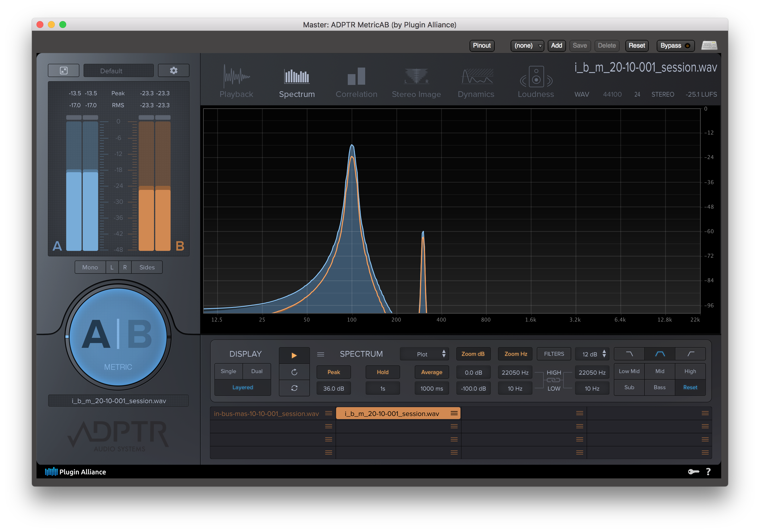Click the Default preset field
The image size is (760, 532).
coord(118,70)
